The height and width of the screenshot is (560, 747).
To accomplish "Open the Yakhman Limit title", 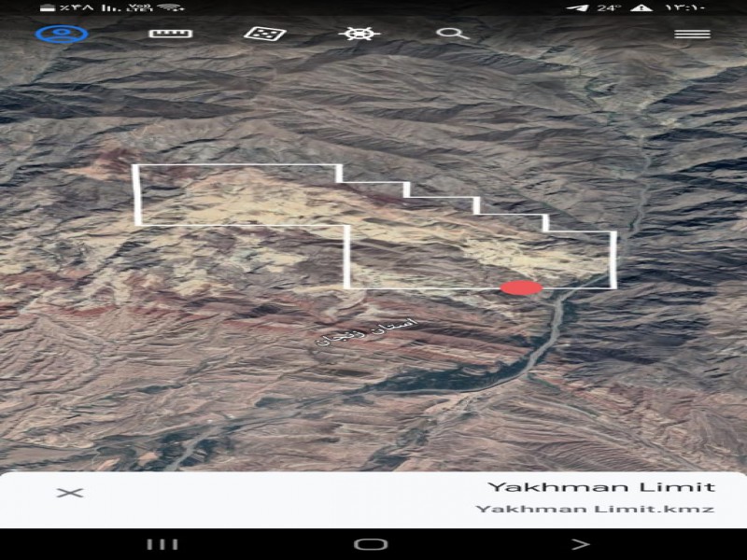I will tap(600, 486).
